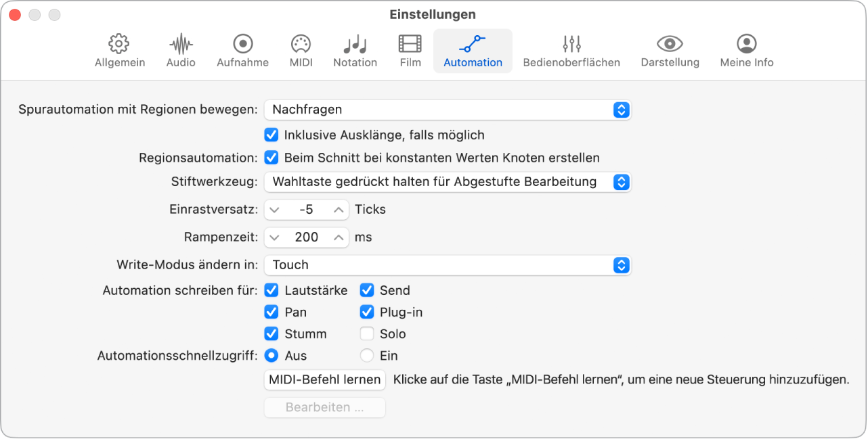Enable the Solo automation checkbox

coord(366,333)
